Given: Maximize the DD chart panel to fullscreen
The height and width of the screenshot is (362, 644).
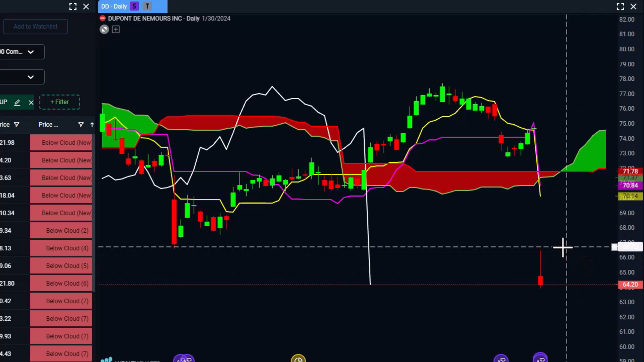Looking at the screenshot, I should [620, 6].
